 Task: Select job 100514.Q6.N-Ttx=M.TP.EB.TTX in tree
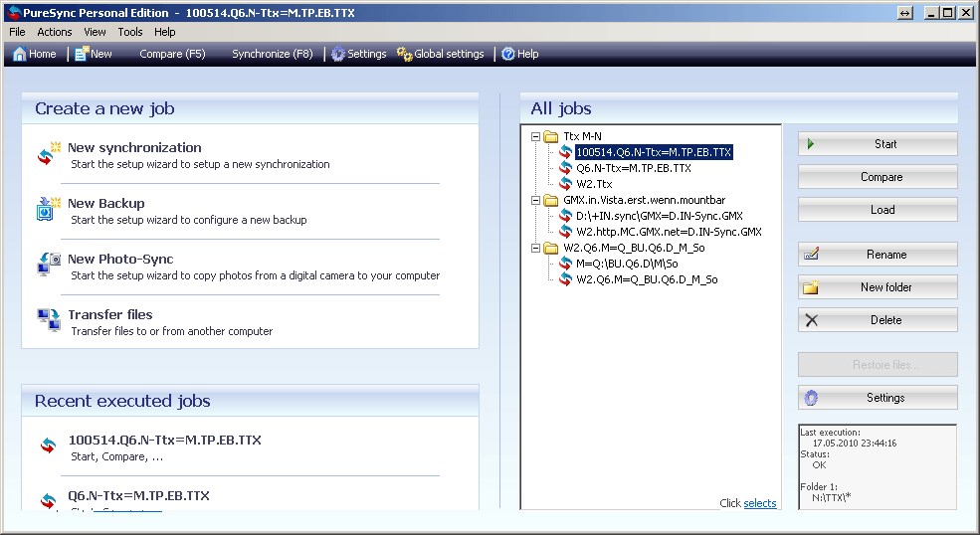653,152
